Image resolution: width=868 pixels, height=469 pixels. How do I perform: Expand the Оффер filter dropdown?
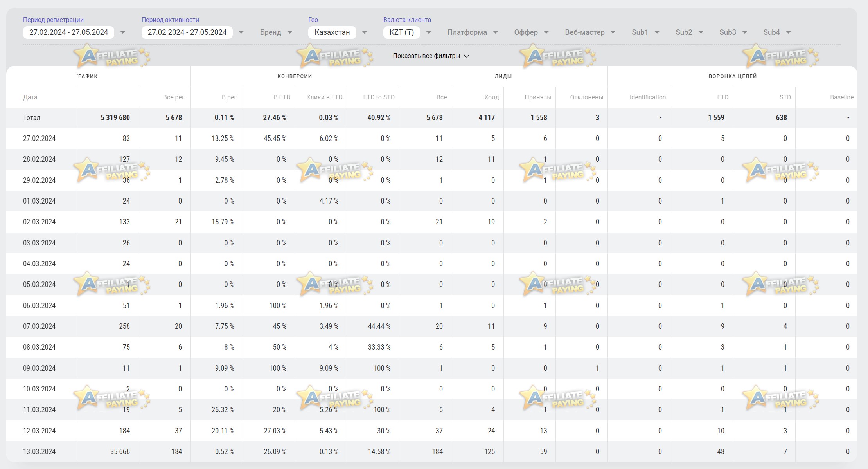(x=531, y=32)
